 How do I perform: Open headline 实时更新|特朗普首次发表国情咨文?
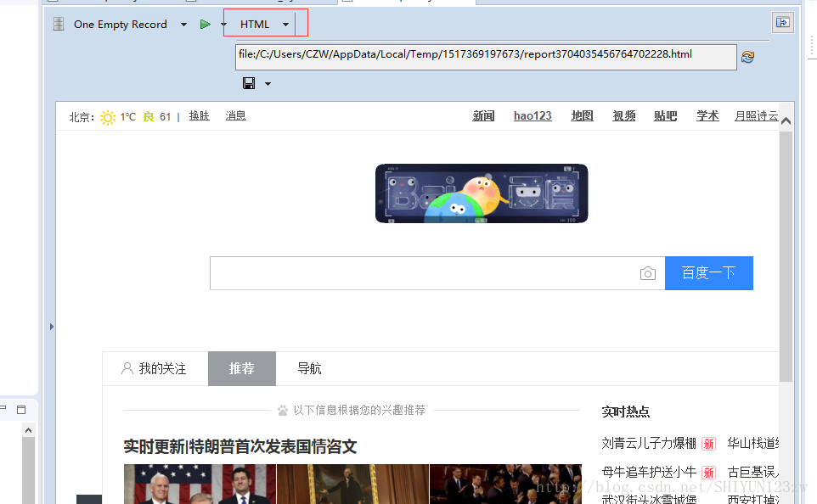(240, 446)
